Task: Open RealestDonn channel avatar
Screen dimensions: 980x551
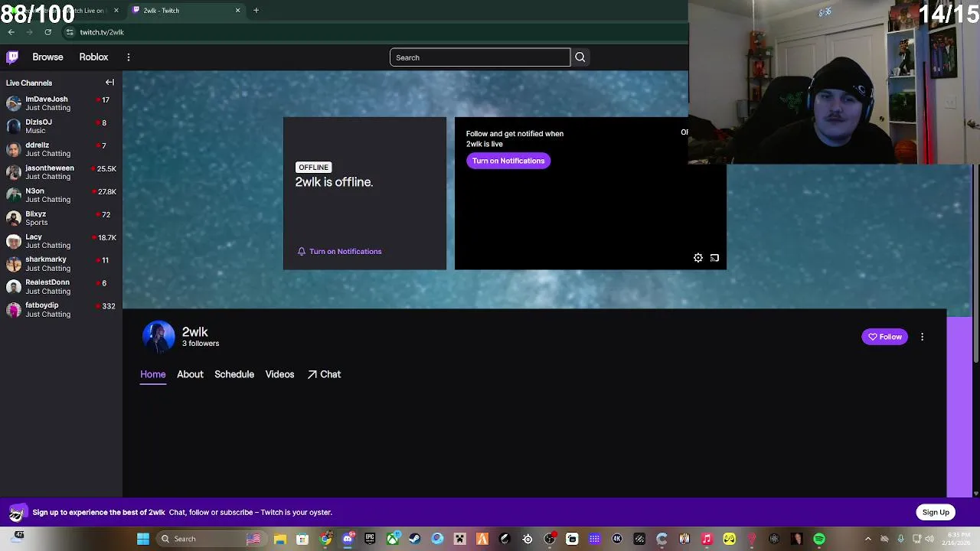Action: [14, 287]
